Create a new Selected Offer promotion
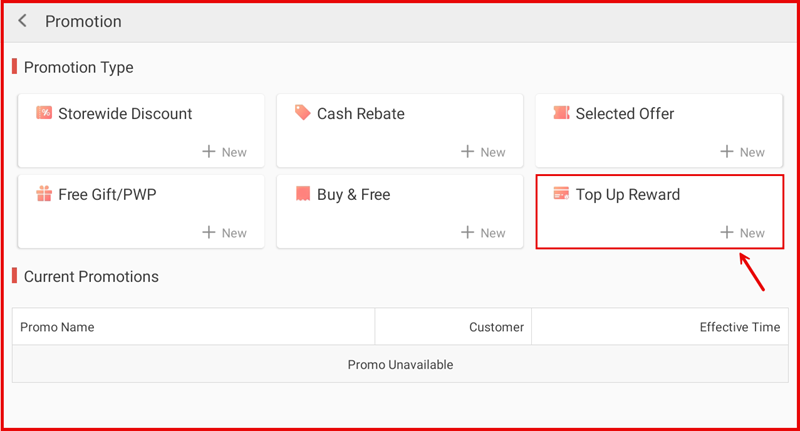Viewport: 800px width, 431px height. tap(742, 152)
